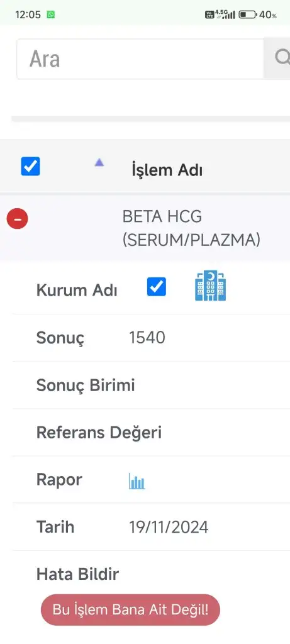Screen dimensions: 290x644
Task: Select the Referans Değeri row
Action: click(151, 433)
